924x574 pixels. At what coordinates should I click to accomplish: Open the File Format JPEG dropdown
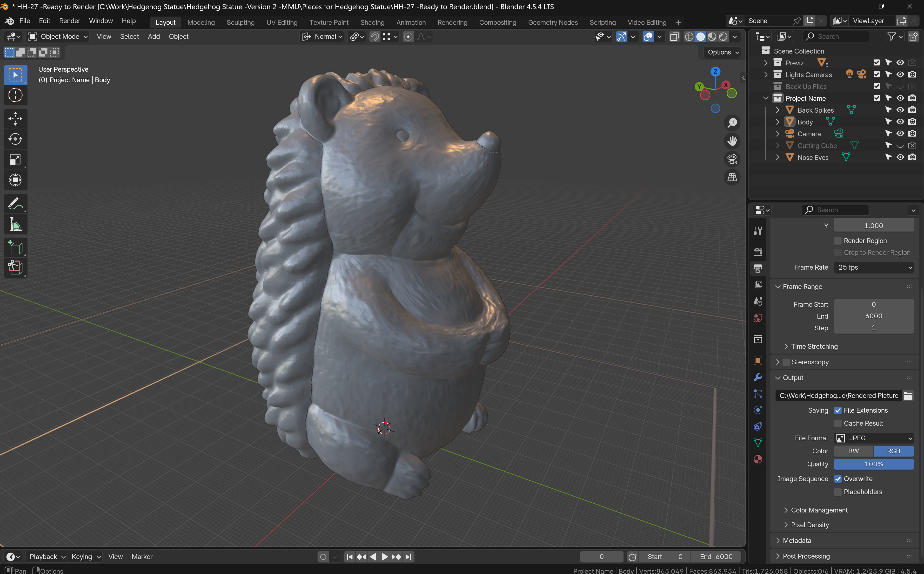874,438
